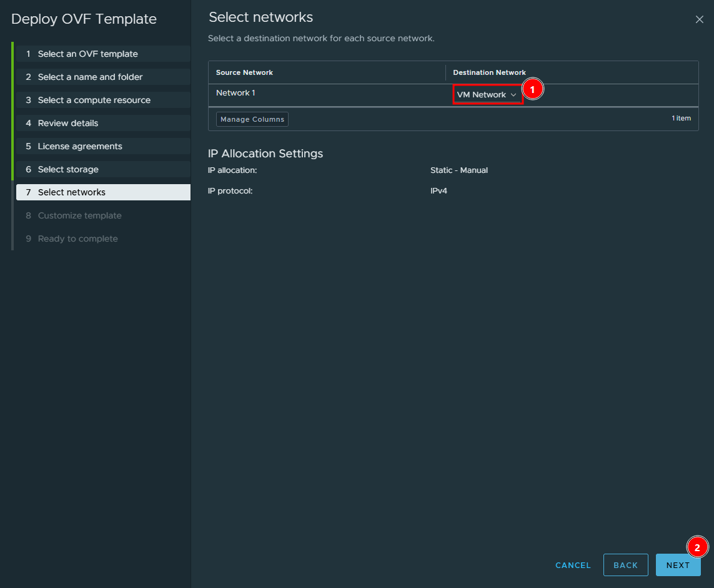Select step 7 Select networks
The image size is (714, 588).
[x=103, y=192]
